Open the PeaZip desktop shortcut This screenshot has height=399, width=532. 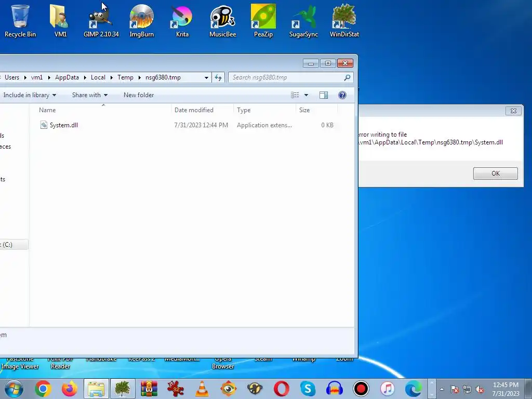263,21
